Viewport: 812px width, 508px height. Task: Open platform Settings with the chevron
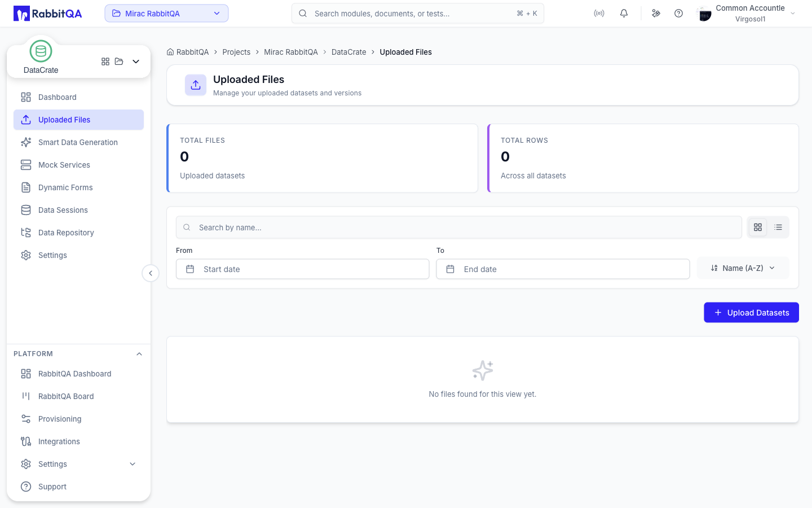pos(78,464)
